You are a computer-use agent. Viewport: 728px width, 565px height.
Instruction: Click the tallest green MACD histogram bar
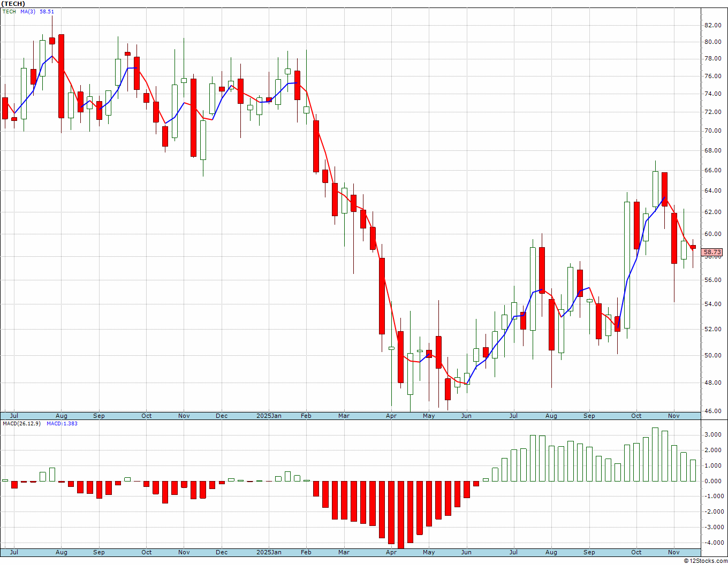coord(655,454)
